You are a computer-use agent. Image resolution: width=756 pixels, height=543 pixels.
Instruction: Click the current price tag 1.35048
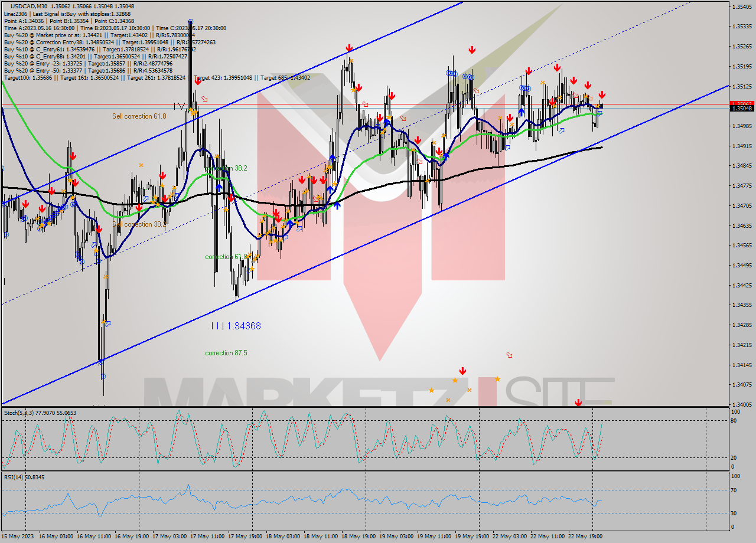click(742, 108)
